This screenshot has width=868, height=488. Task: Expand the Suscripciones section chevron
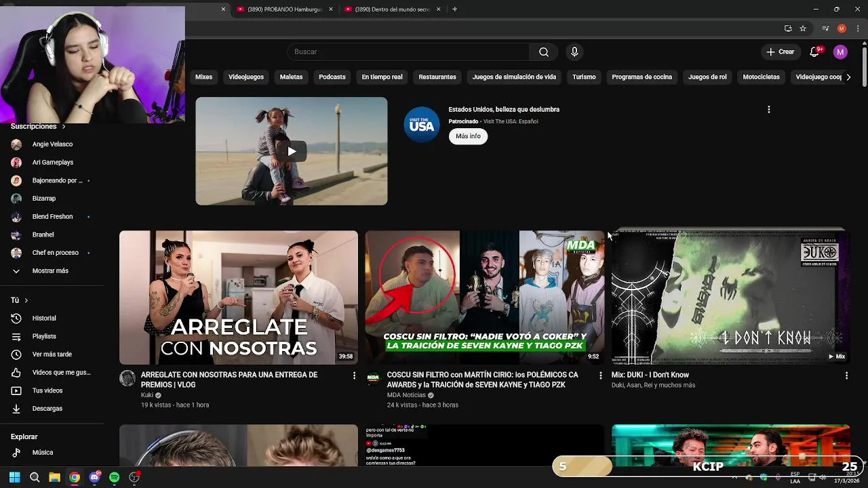(64, 127)
